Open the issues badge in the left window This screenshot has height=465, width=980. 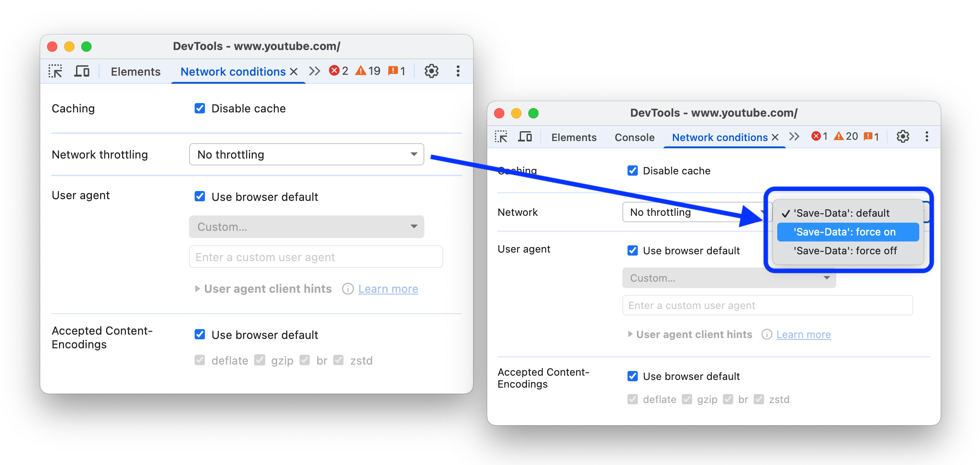[396, 71]
